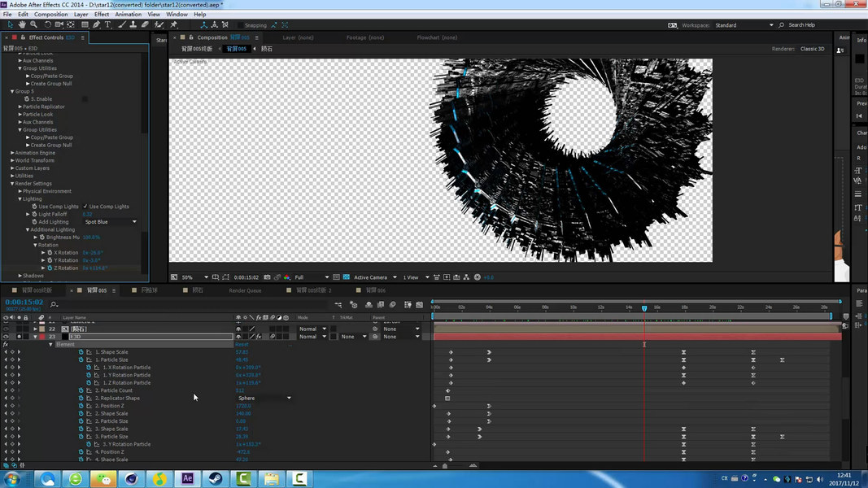Click the timeline search magnifier icon
This screenshot has width=868, height=488.
54,304
